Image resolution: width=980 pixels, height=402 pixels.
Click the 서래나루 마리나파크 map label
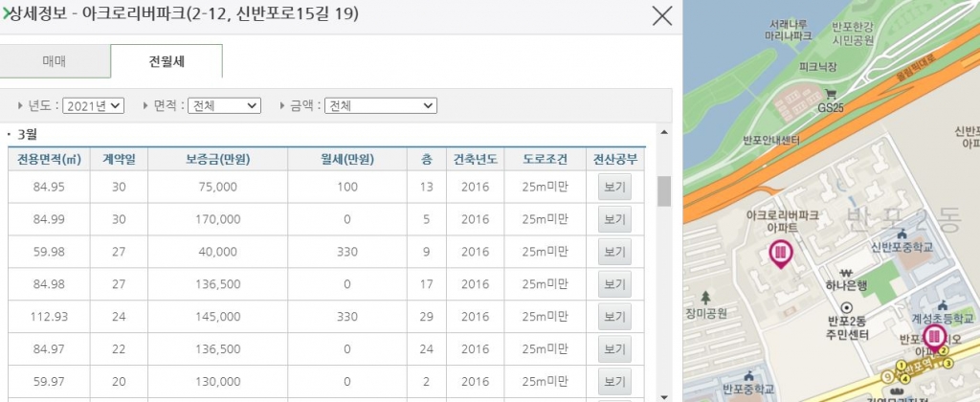789,30
